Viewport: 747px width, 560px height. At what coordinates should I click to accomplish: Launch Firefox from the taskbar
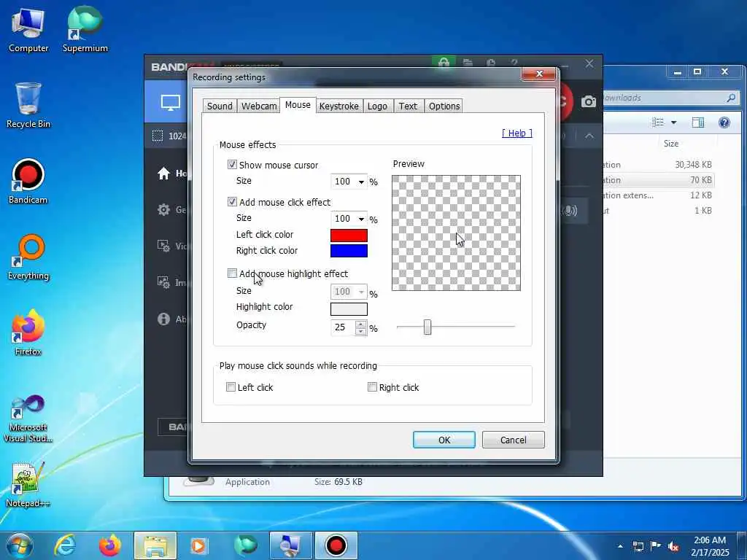[x=110, y=545]
